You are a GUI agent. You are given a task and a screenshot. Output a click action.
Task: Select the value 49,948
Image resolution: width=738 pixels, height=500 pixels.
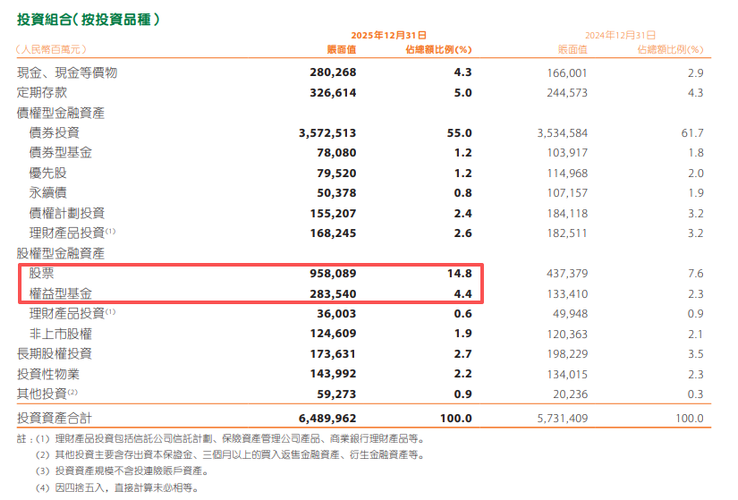pyautogui.click(x=570, y=314)
